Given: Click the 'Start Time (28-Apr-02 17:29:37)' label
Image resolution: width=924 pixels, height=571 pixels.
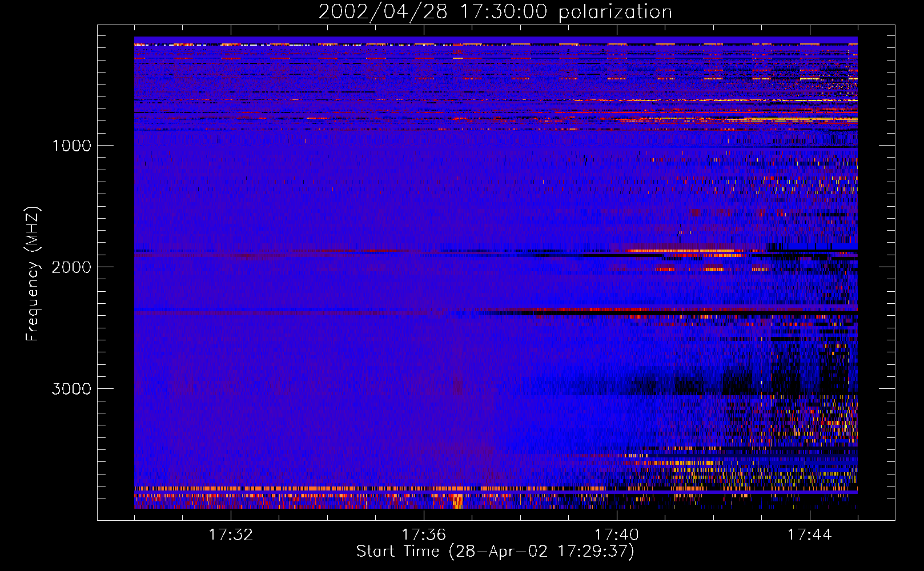Looking at the screenshot, I should click(x=495, y=552).
